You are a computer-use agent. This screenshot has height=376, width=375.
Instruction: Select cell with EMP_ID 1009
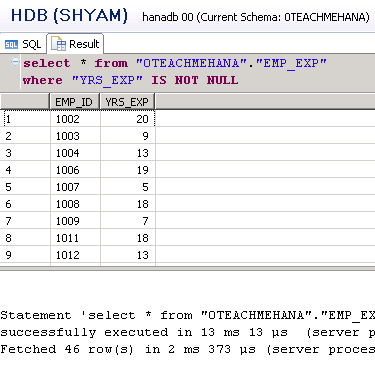(75, 221)
